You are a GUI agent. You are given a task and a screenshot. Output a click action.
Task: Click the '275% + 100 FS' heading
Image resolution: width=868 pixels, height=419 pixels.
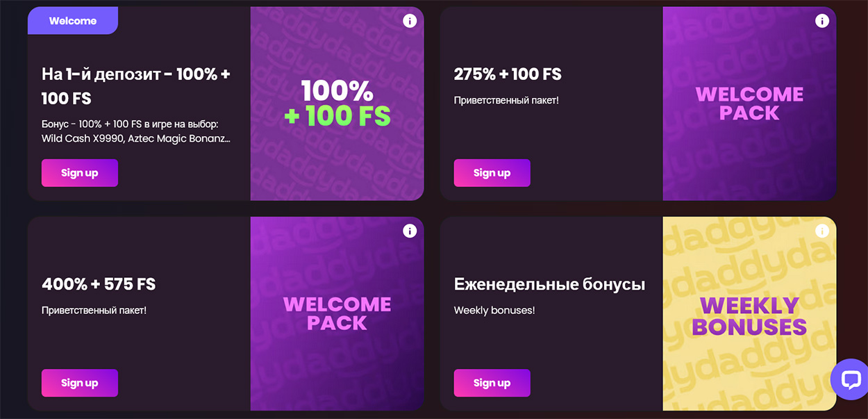(x=509, y=74)
